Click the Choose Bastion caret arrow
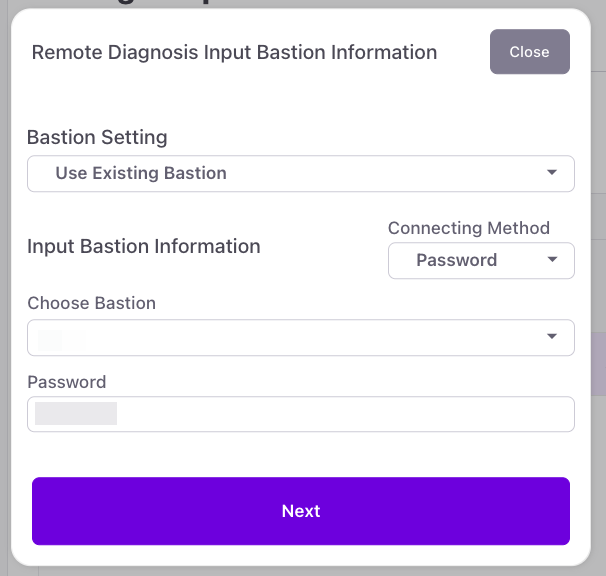Viewport: 606px width, 576px height. click(552, 337)
